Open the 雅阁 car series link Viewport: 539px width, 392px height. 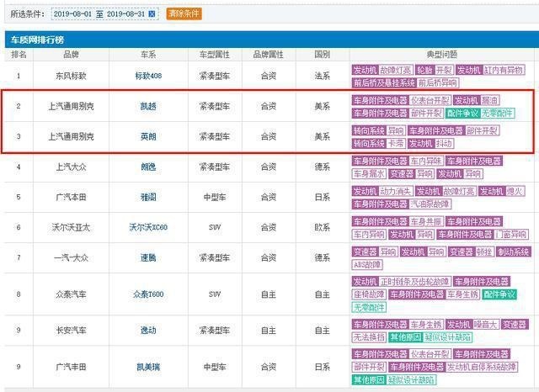148,197
